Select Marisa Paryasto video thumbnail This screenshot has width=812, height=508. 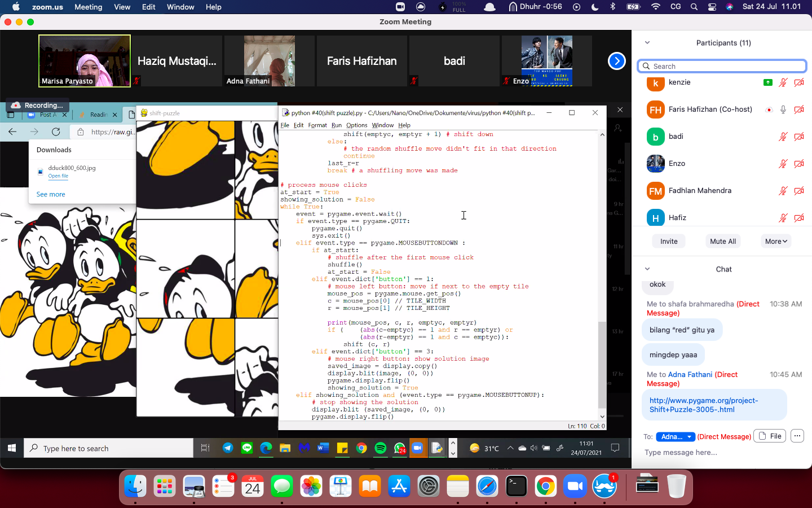(x=85, y=61)
